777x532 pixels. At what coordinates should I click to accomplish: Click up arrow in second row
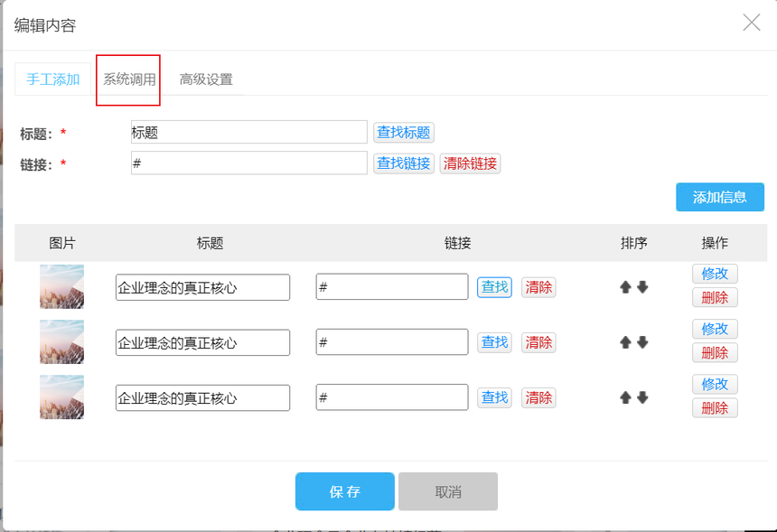pyautogui.click(x=625, y=342)
